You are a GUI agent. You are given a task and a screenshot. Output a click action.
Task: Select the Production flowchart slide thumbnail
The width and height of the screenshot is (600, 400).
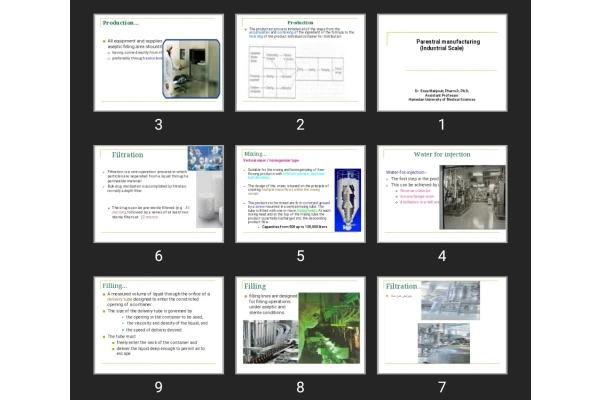click(x=300, y=62)
